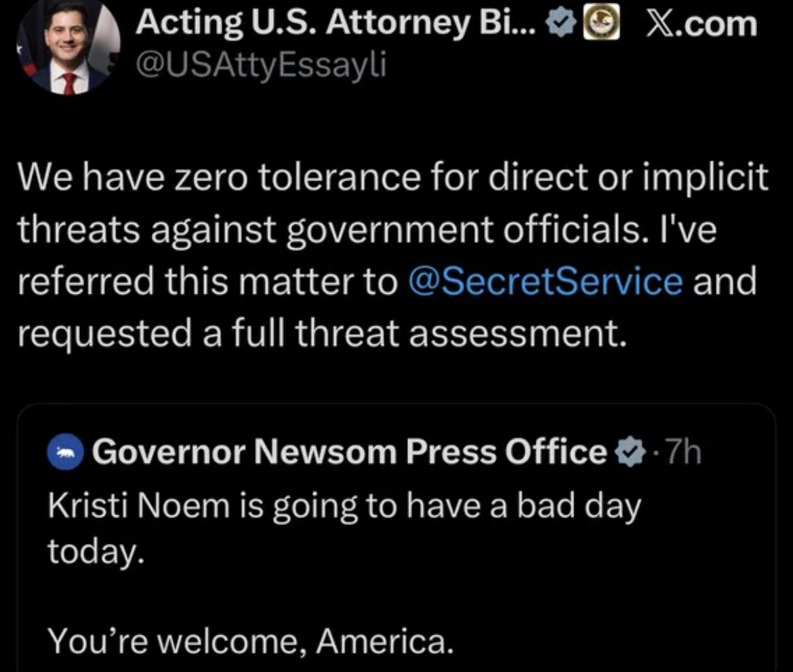Open the "Acting U.S. Attorney Bi..." display name
Screen dimensions: 793x672
335,25
